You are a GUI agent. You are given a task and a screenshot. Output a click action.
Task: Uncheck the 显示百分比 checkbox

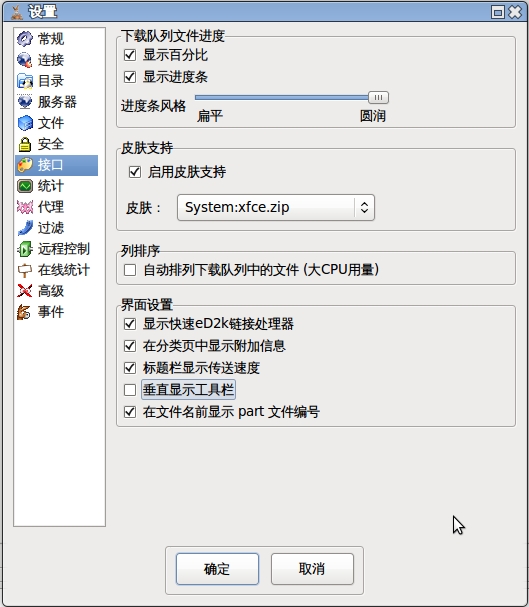coord(130,55)
